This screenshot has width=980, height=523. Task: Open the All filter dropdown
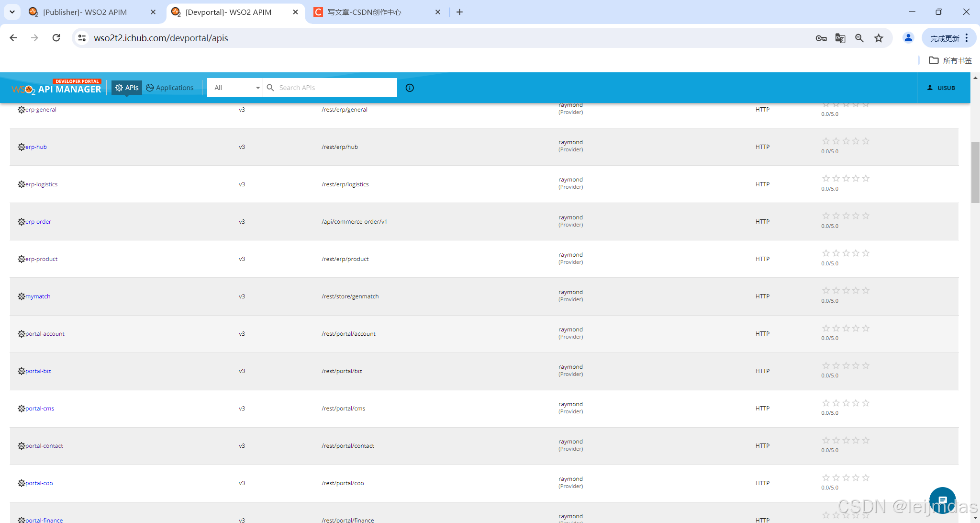pyautogui.click(x=235, y=88)
